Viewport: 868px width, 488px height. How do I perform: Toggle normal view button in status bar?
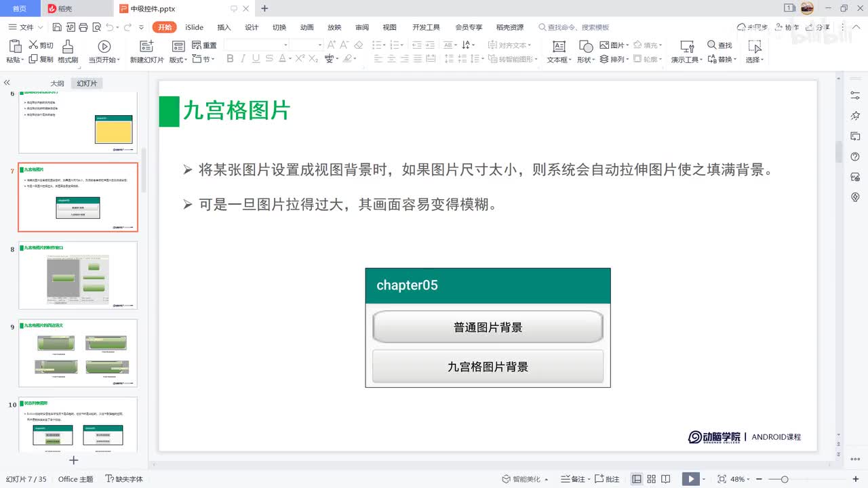click(636, 479)
